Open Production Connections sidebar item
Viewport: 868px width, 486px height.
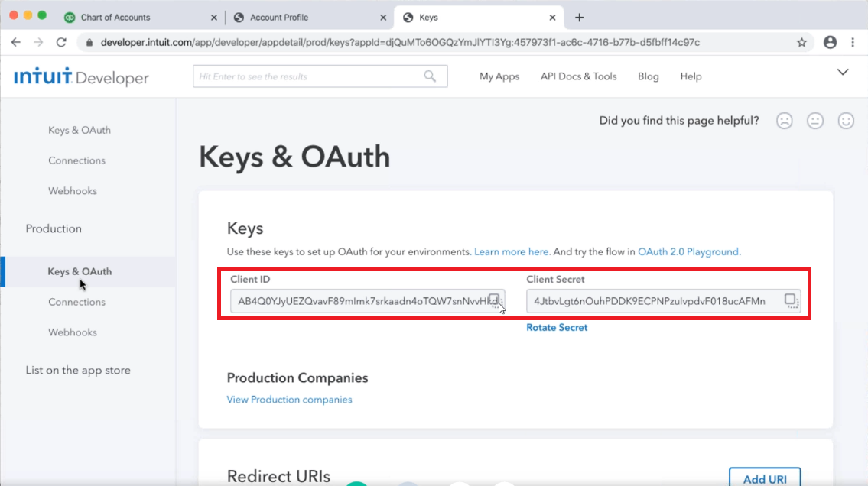click(x=76, y=302)
